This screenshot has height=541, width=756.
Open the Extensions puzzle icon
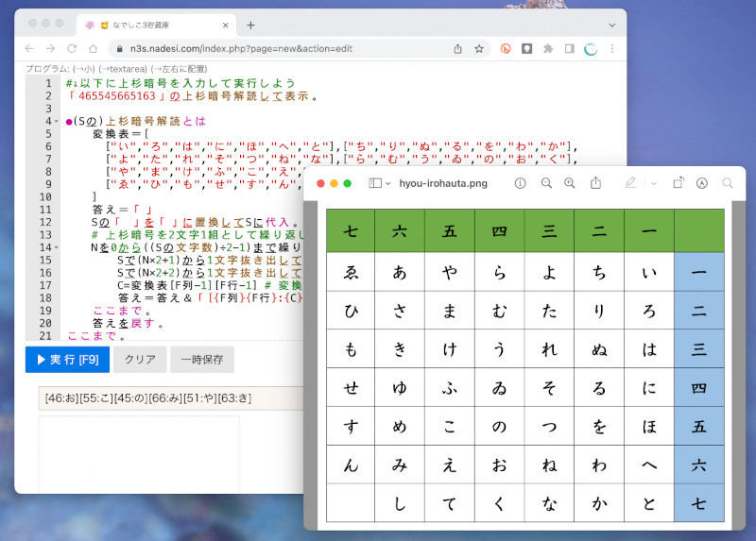[x=548, y=49]
